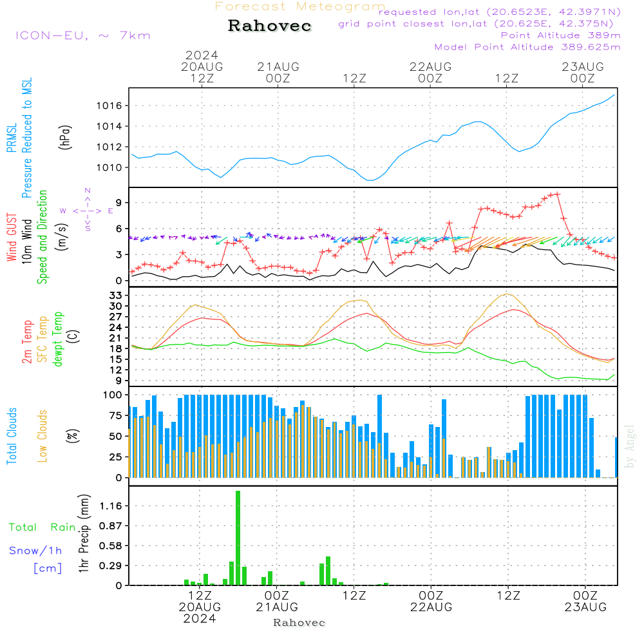Click the 12 temperature axis value
The height and width of the screenshot is (644, 644).
tap(115, 370)
